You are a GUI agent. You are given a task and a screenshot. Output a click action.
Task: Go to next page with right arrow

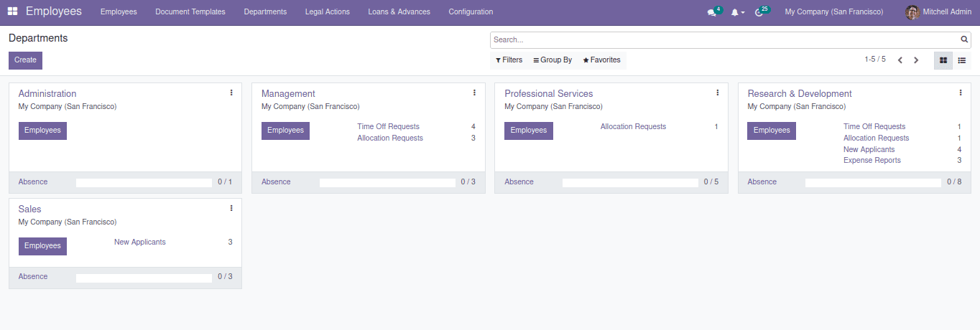point(916,60)
